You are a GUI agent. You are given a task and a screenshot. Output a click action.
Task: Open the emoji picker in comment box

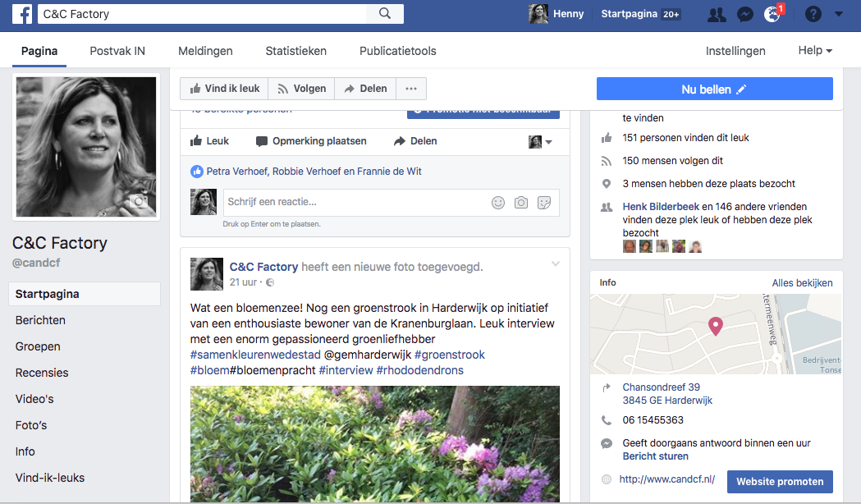[x=498, y=203]
